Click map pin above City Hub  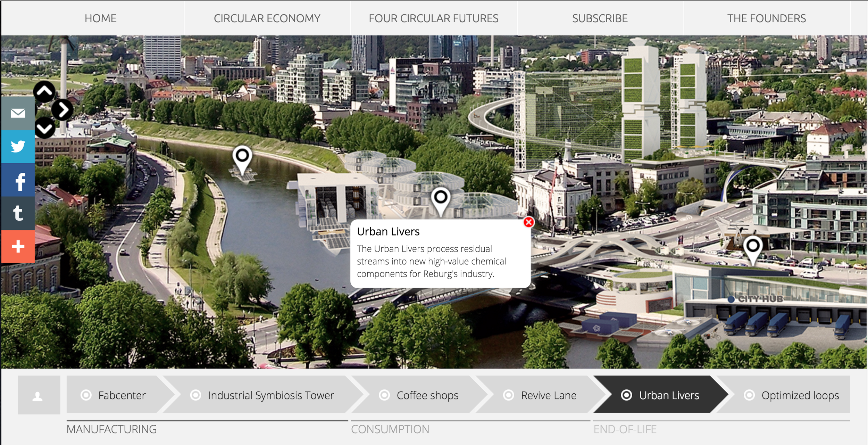coord(752,247)
